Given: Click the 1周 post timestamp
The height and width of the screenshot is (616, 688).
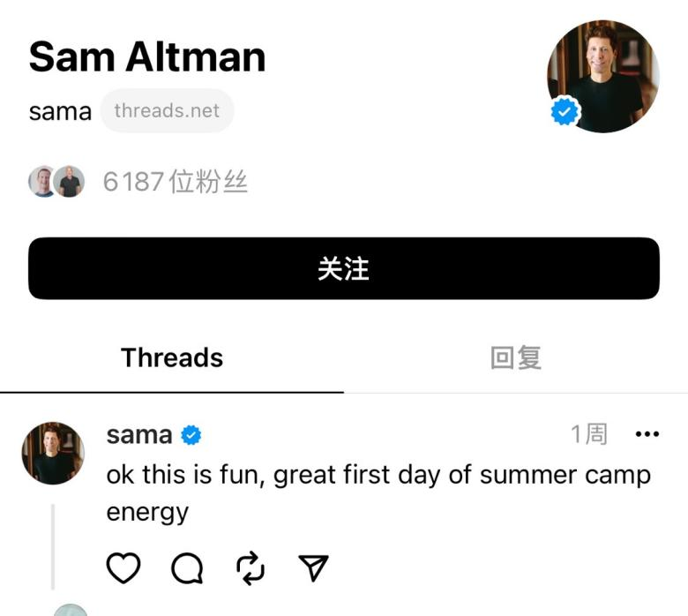Looking at the screenshot, I should (588, 434).
